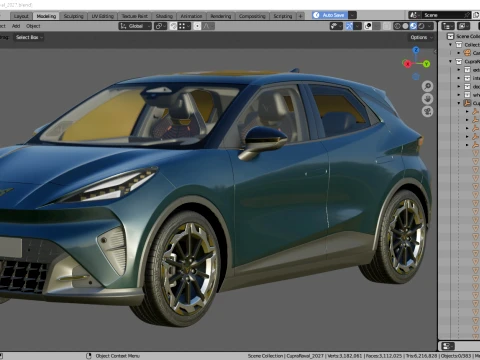Click the pan view hand icon
The width and height of the screenshot is (480, 360).
click(427, 99)
